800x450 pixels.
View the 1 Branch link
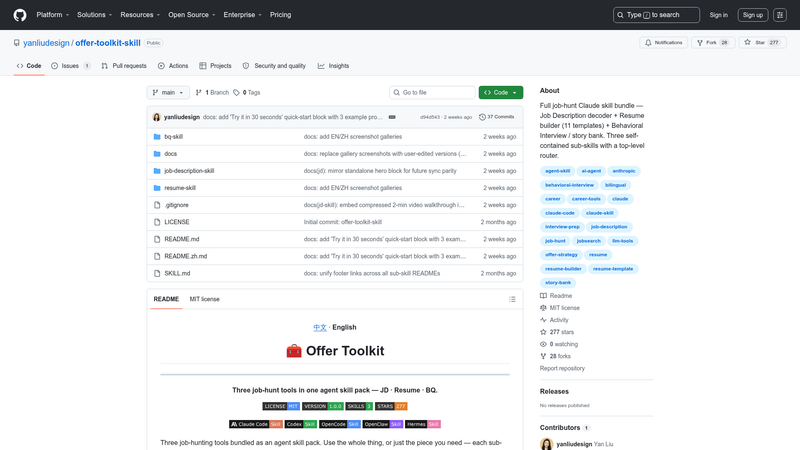click(x=212, y=92)
